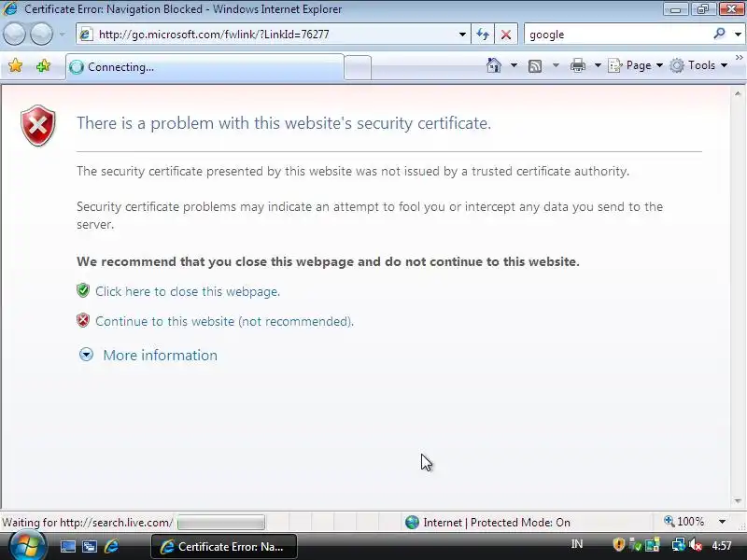Open the Tools menu
This screenshot has height=560, width=747.
[x=698, y=65]
